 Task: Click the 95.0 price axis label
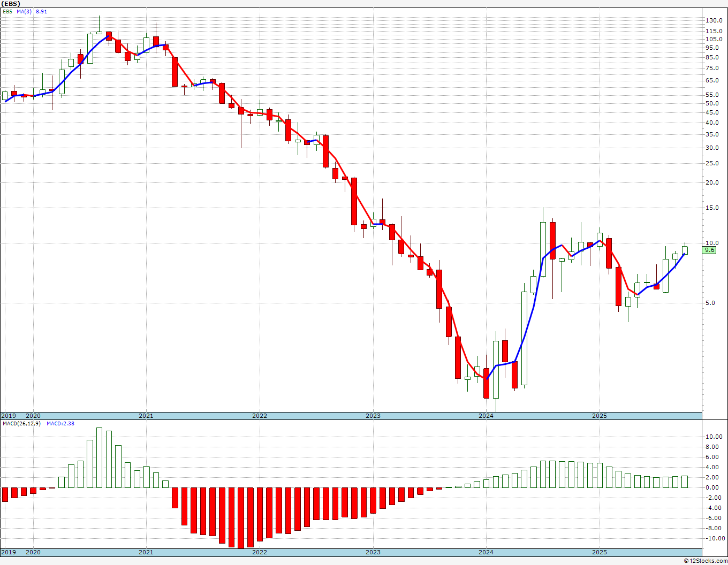click(x=712, y=48)
